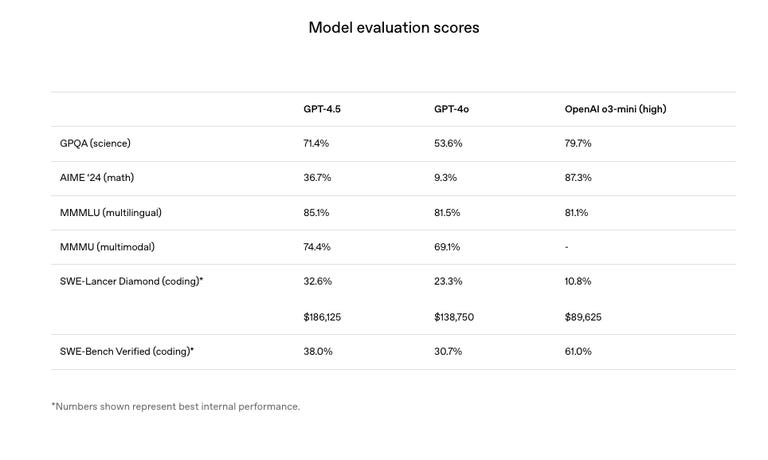Image resolution: width=768 pixels, height=460 pixels.
Task: Click the GPQA (science) row label
Action: pyautogui.click(x=95, y=144)
